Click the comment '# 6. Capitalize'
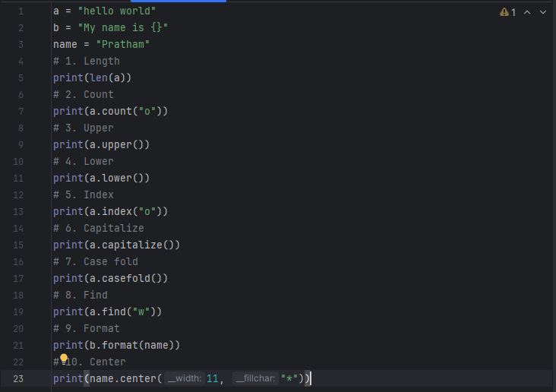 99,228
